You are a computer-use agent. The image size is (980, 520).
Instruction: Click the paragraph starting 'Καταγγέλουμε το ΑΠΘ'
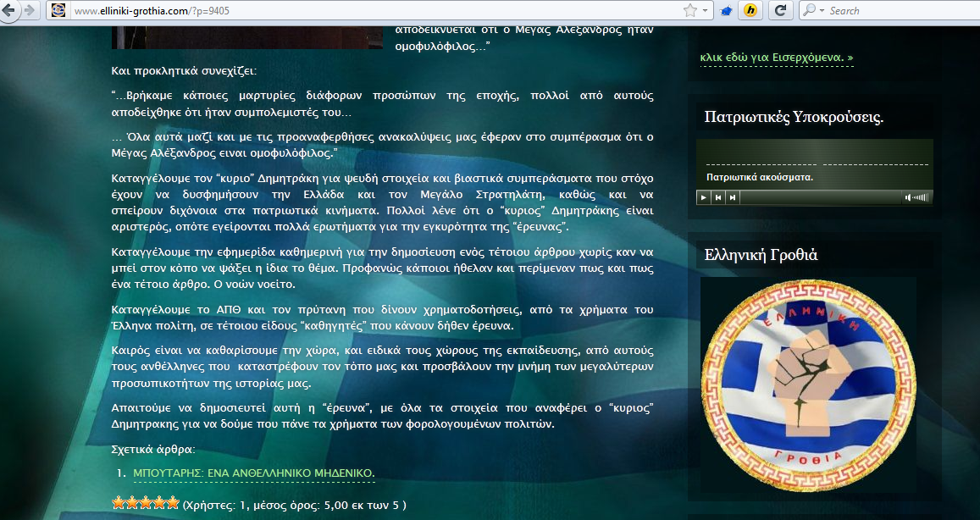pos(383,318)
